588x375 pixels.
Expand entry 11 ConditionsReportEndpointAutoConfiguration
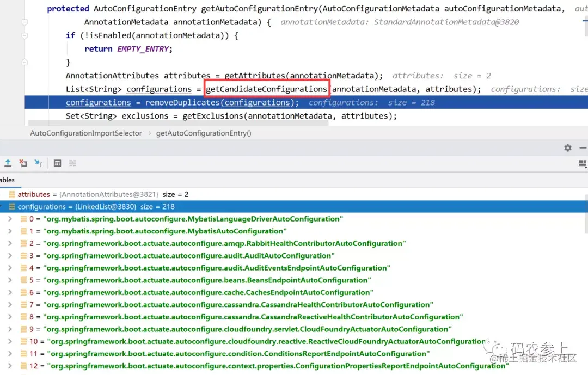(10, 354)
